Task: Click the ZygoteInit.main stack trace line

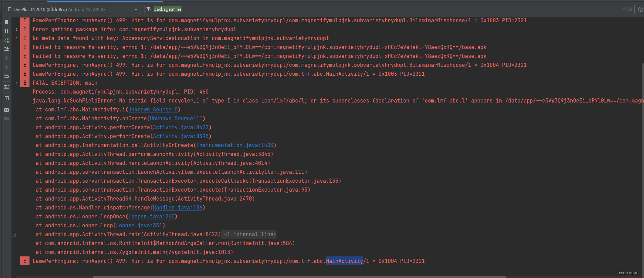Action: (x=134, y=252)
